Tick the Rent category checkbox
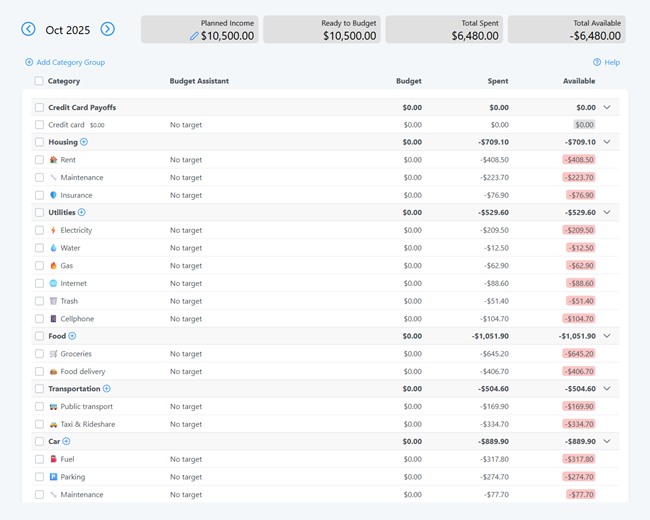Image resolution: width=650 pixels, height=520 pixels. pos(39,160)
